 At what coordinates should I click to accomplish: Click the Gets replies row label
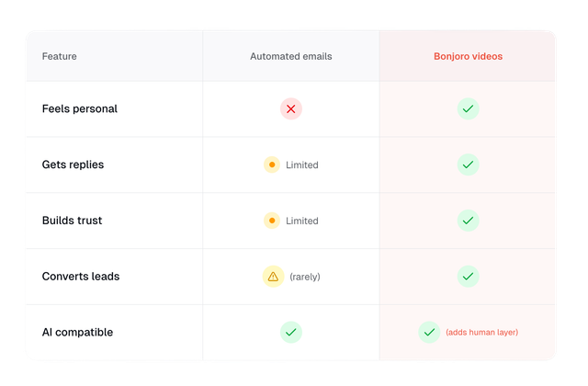click(73, 165)
